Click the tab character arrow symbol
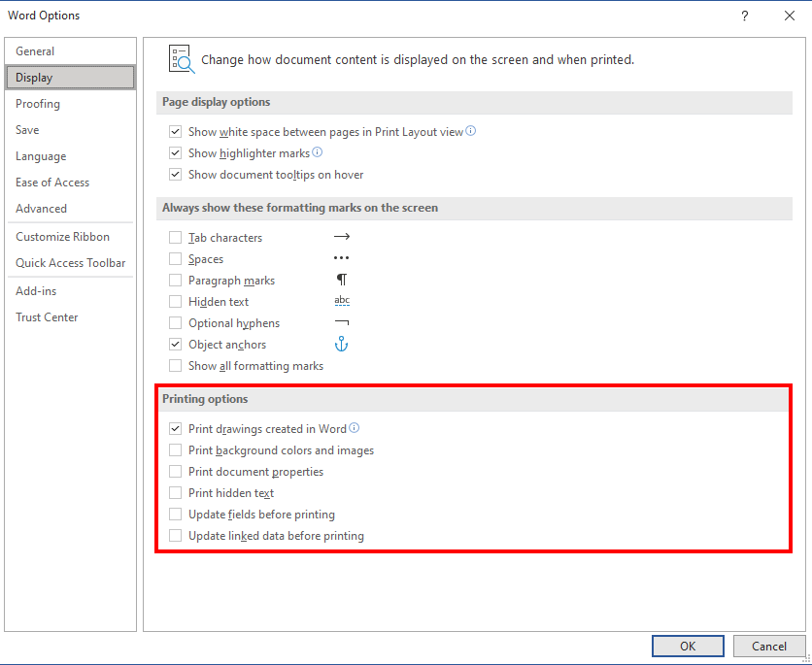Screen dimensions: 812x665 342,237
